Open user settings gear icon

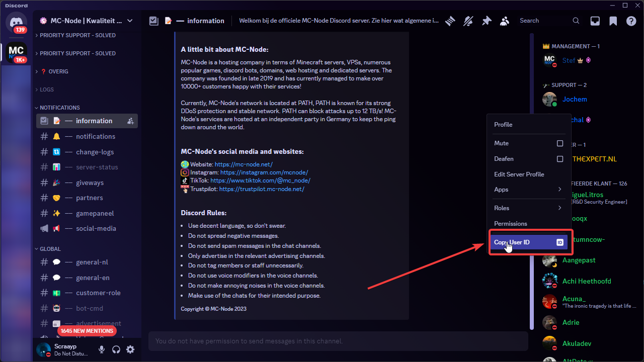130,349
